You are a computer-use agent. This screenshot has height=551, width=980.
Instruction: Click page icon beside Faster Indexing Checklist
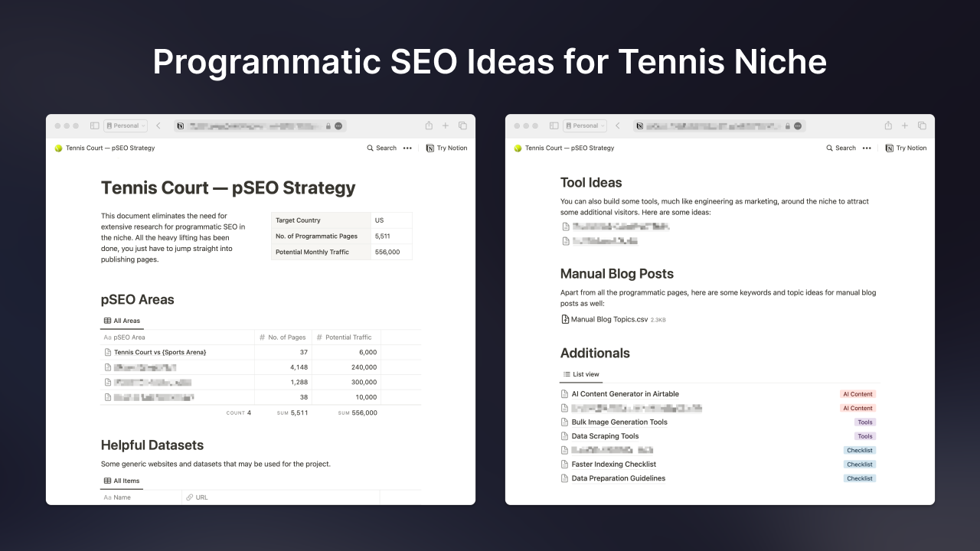click(565, 464)
